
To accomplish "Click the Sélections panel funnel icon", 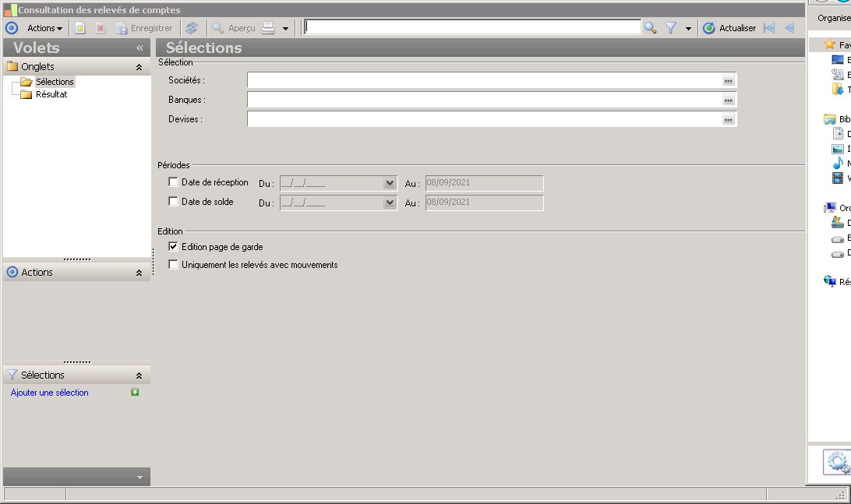I will [x=12, y=375].
